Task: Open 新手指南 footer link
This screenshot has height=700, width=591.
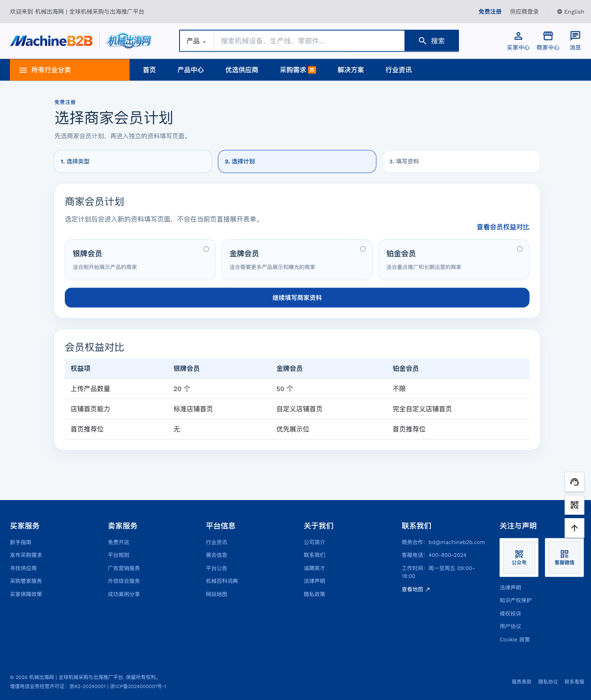Action: (21, 542)
